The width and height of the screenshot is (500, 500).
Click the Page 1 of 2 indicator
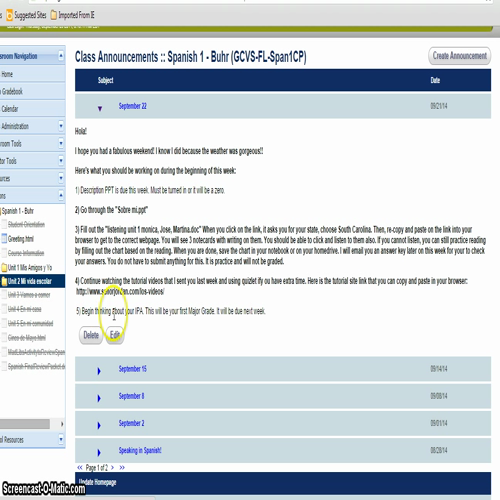(97, 468)
